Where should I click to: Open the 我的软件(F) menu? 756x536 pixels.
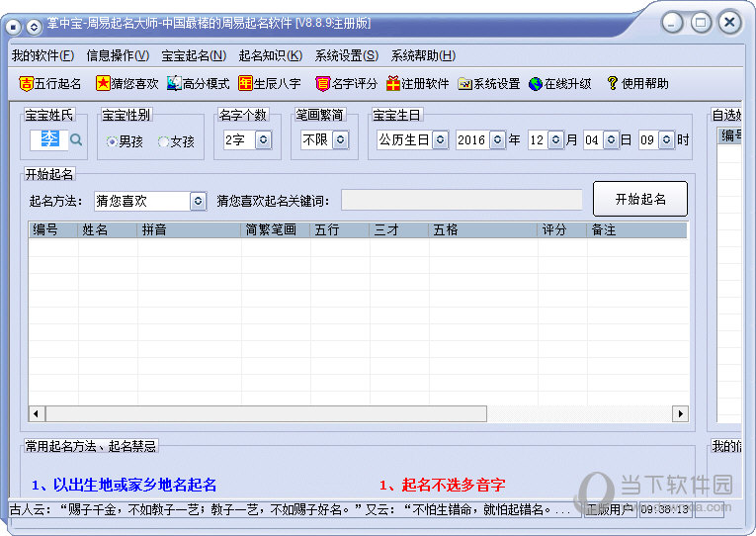tap(42, 55)
